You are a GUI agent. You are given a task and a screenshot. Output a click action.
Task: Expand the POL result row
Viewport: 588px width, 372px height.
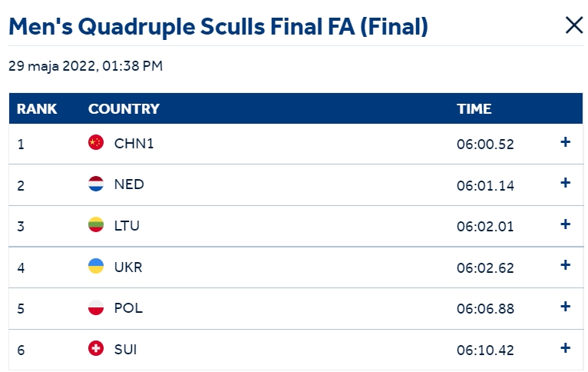coord(565,307)
